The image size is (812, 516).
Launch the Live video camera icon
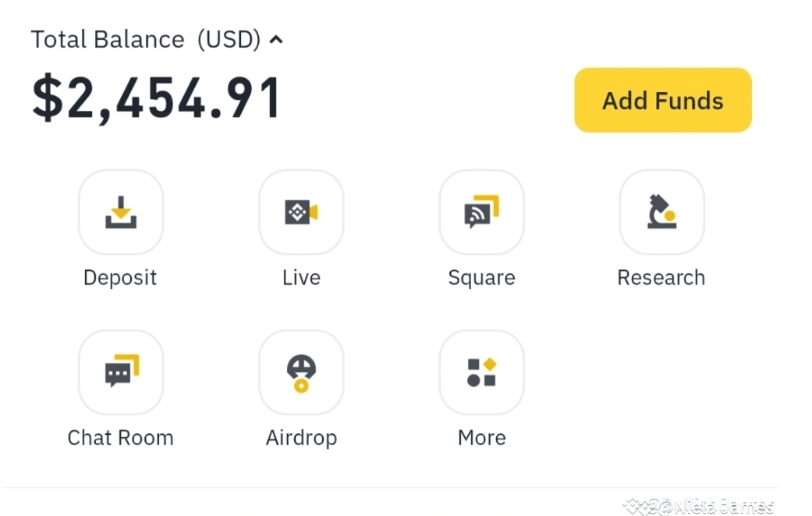pyautogui.click(x=301, y=212)
